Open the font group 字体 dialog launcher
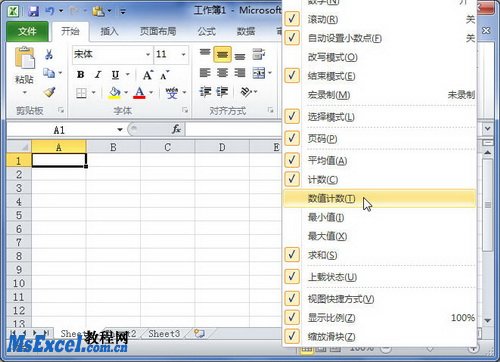The height and width of the screenshot is (362, 500). point(185,110)
